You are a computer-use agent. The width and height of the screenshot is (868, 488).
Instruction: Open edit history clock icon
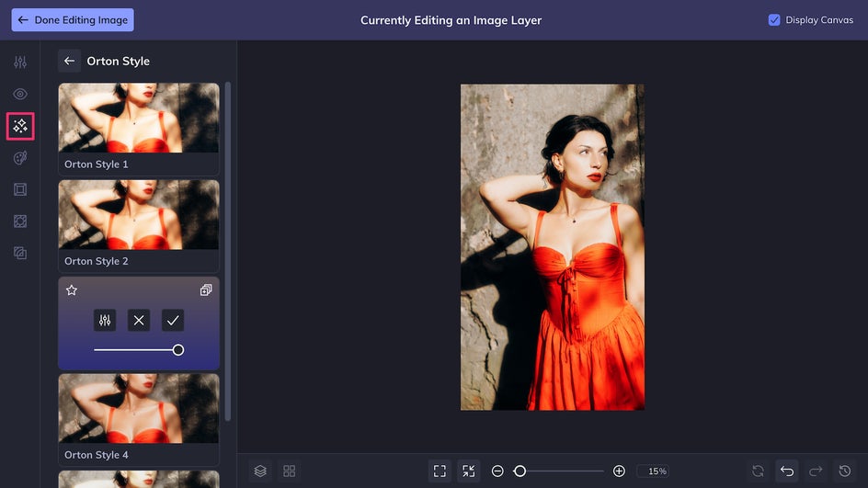click(845, 471)
